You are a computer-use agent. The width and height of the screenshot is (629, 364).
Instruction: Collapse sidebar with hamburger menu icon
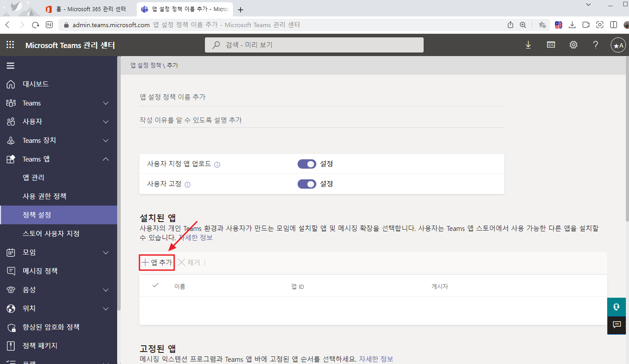(x=10, y=66)
